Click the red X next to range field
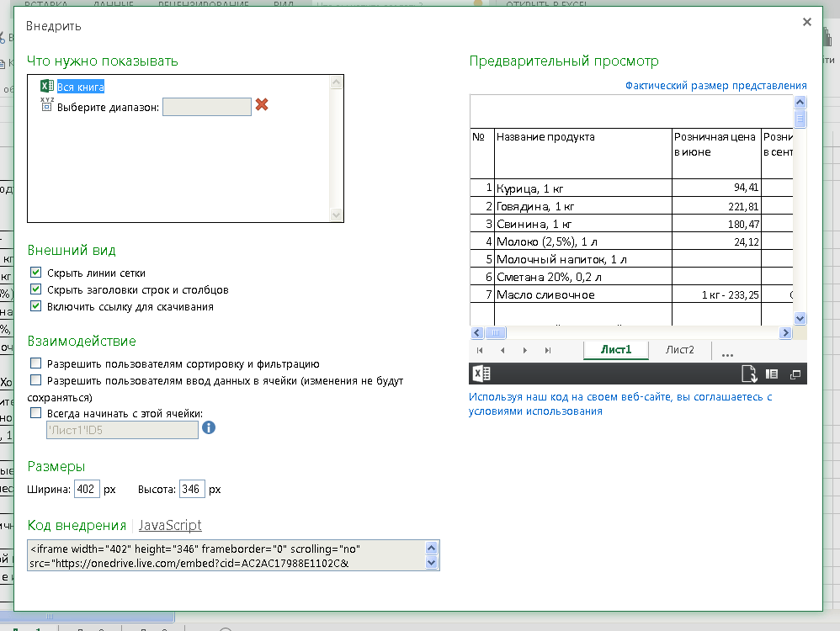840x631 pixels. point(262,105)
